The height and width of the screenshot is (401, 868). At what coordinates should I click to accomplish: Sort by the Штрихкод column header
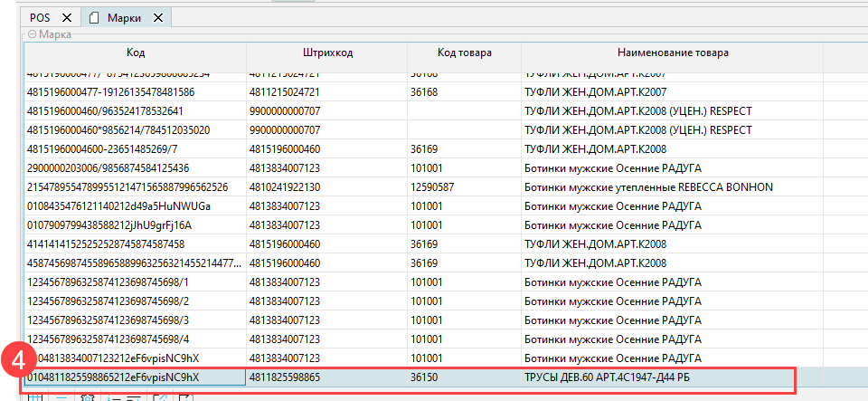tap(326, 53)
